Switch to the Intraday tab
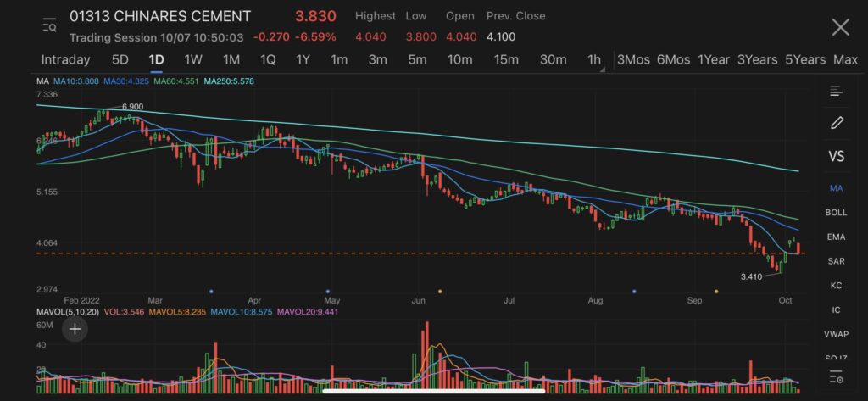868x401 pixels. 65,60
